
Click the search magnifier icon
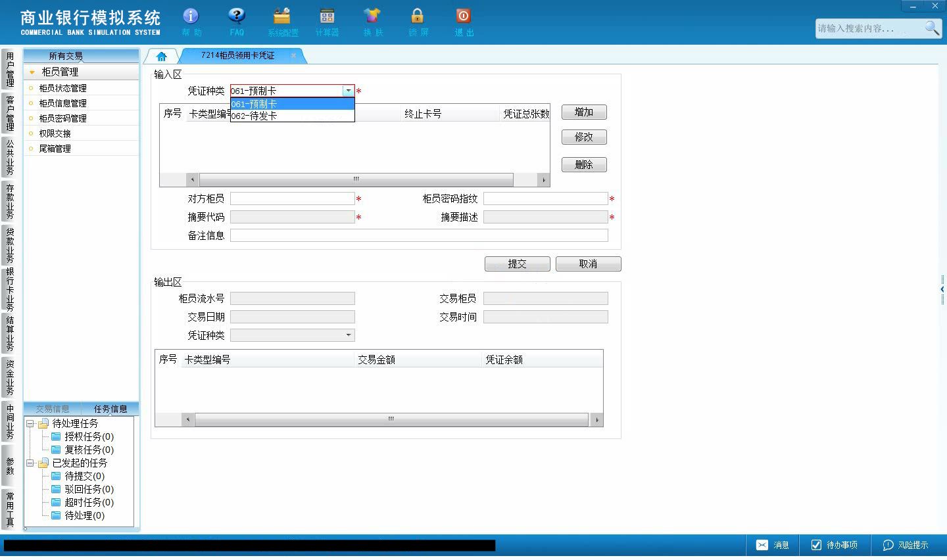click(x=932, y=28)
